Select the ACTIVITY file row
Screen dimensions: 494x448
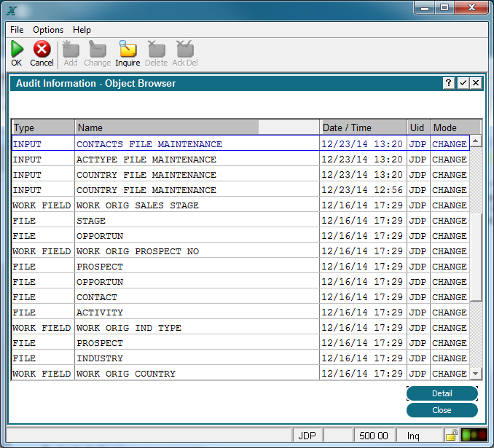coord(240,313)
